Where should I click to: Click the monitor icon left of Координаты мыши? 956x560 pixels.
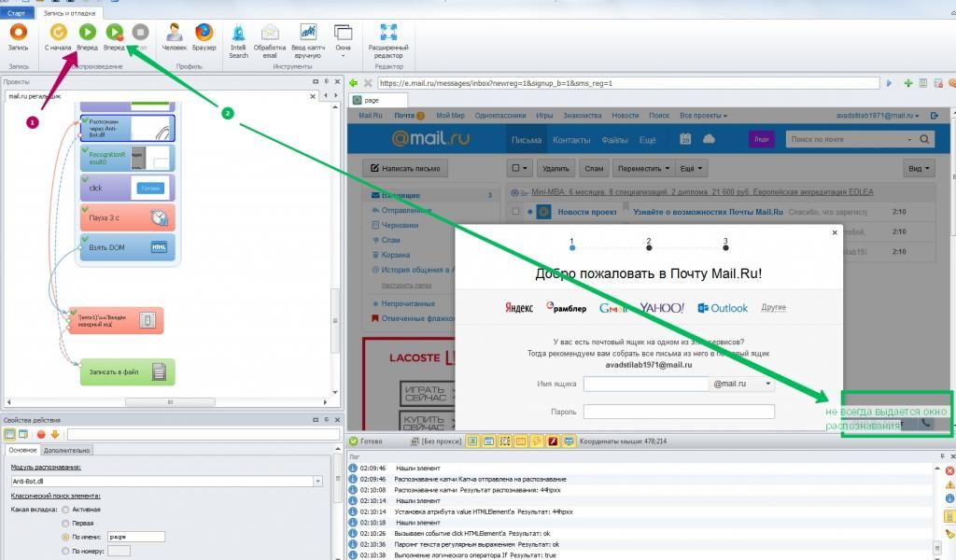(569, 441)
